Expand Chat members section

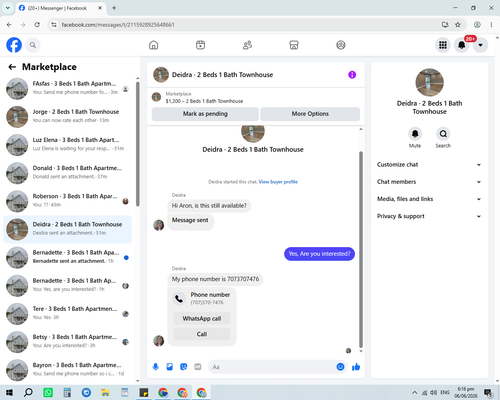point(429,182)
